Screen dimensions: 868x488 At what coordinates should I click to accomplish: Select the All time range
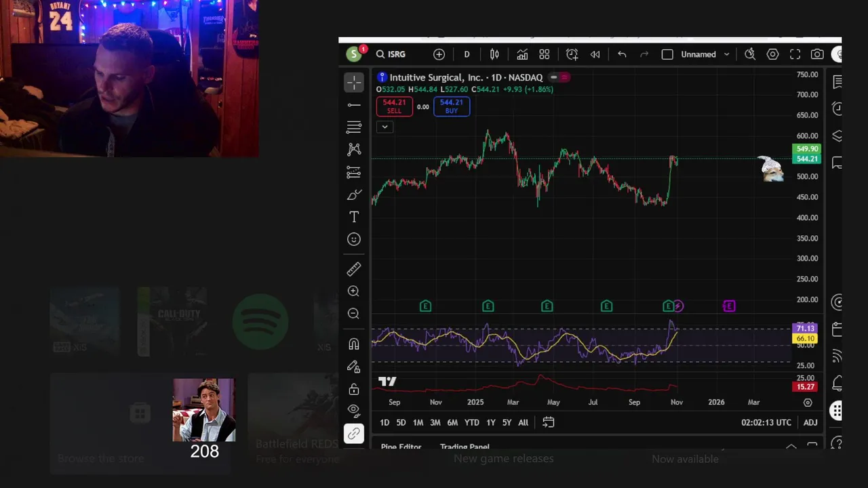pyautogui.click(x=523, y=422)
